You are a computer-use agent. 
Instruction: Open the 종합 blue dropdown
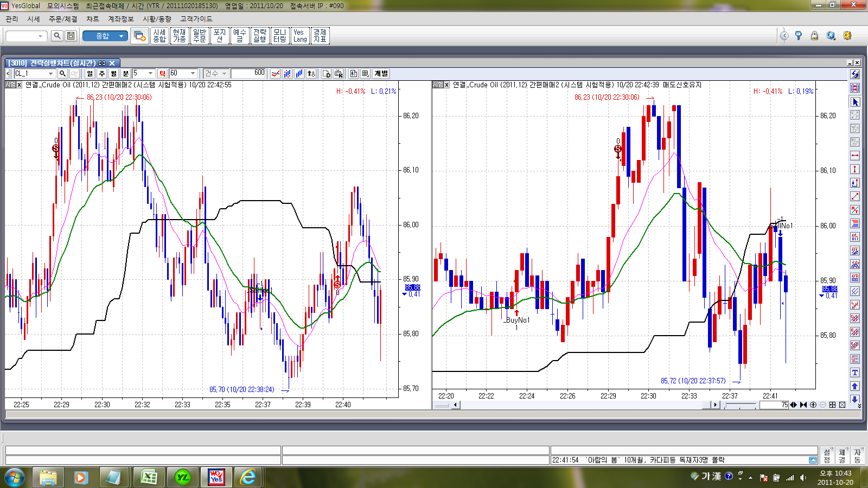[x=121, y=36]
